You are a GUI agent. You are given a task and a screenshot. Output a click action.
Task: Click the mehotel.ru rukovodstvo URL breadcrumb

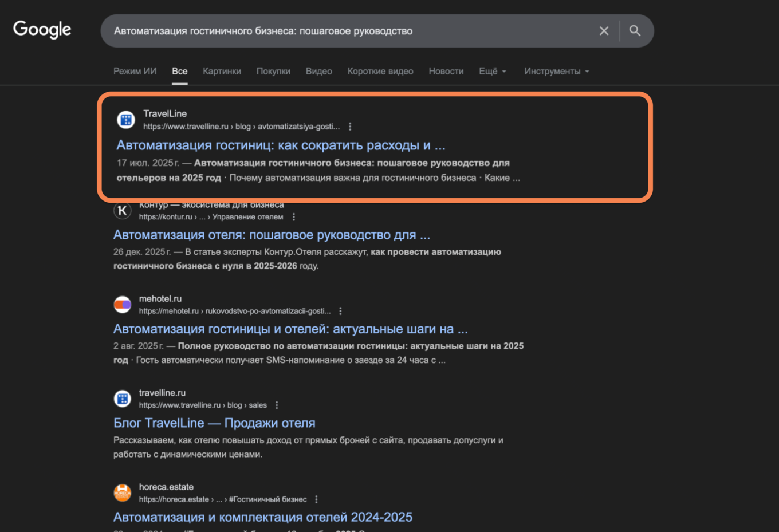click(x=235, y=311)
